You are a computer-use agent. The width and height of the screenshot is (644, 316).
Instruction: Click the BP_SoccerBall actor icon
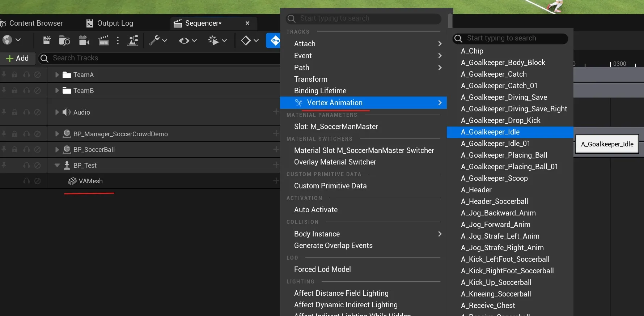tap(67, 149)
